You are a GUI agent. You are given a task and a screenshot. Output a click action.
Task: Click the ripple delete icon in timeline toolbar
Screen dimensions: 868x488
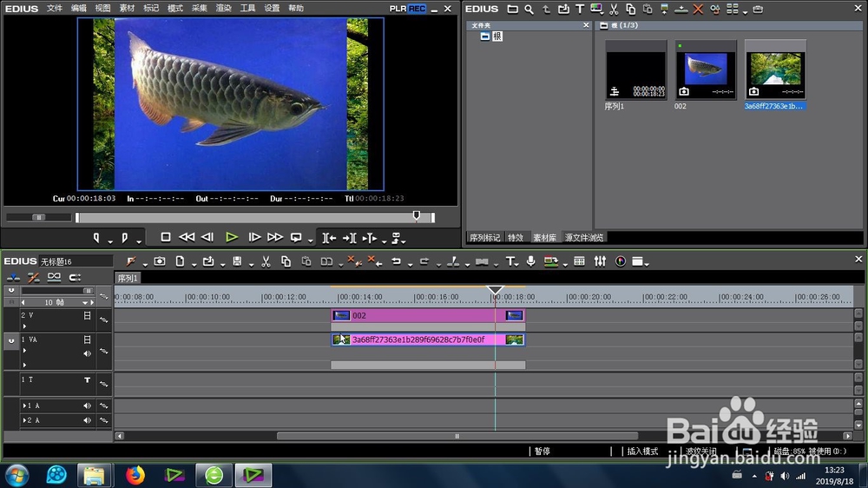coord(375,261)
